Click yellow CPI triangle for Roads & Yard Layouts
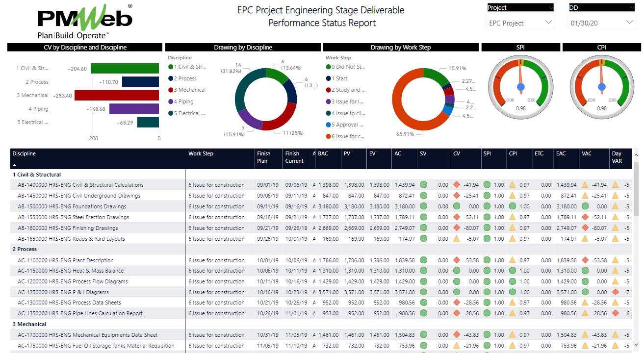The image size is (644, 353). (513, 239)
